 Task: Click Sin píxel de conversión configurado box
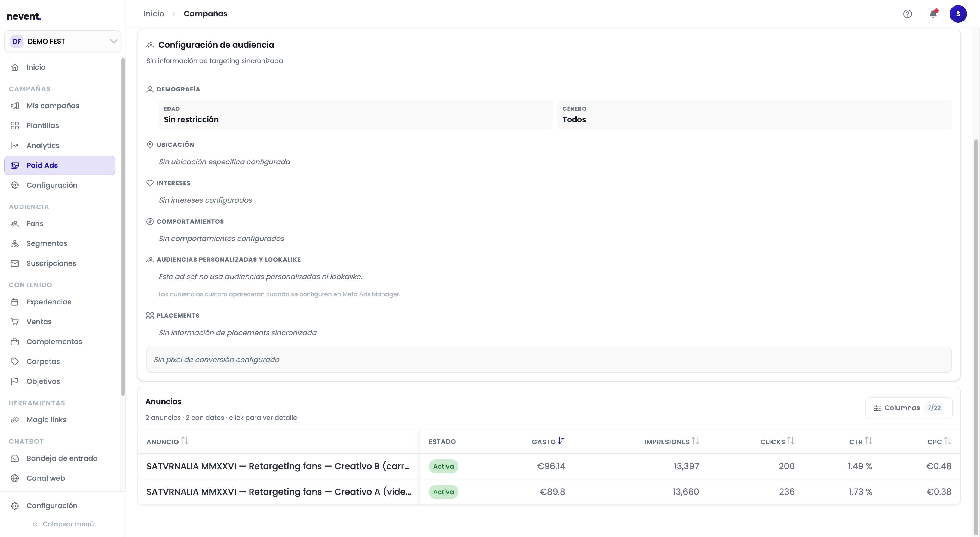pyautogui.click(x=549, y=360)
